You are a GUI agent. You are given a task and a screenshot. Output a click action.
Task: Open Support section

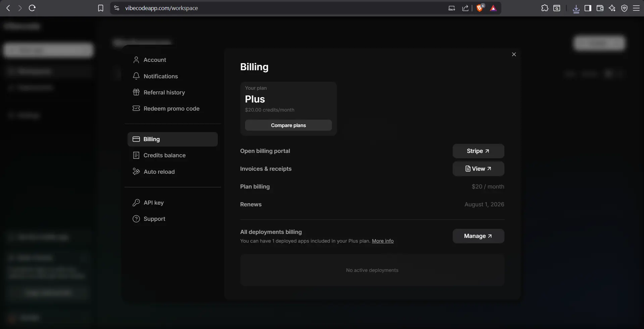point(172,219)
